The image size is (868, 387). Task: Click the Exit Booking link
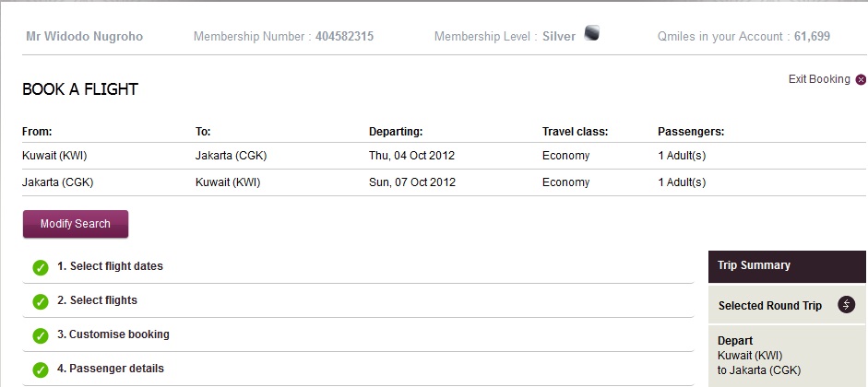pos(819,79)
